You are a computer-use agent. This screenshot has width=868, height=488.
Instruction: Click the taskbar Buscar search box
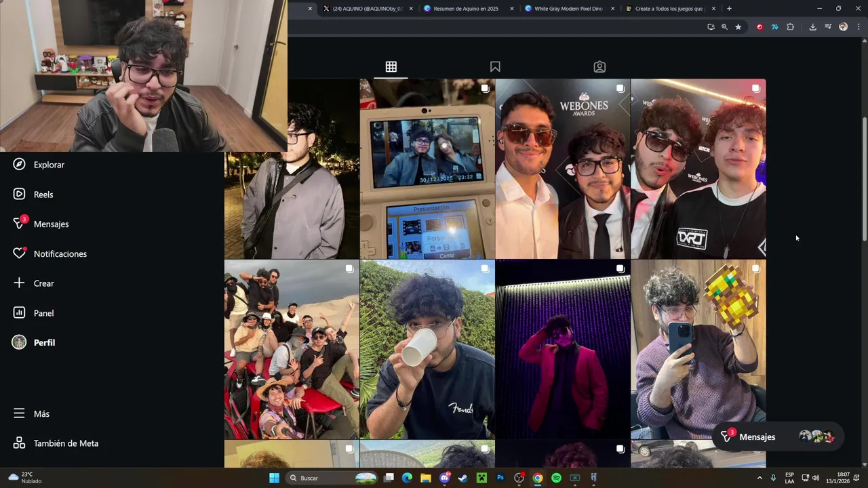click(x=332, y=478)
